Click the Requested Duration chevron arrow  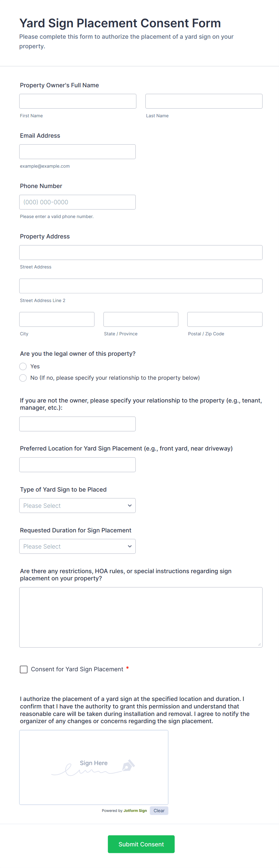tap(130, 546)
